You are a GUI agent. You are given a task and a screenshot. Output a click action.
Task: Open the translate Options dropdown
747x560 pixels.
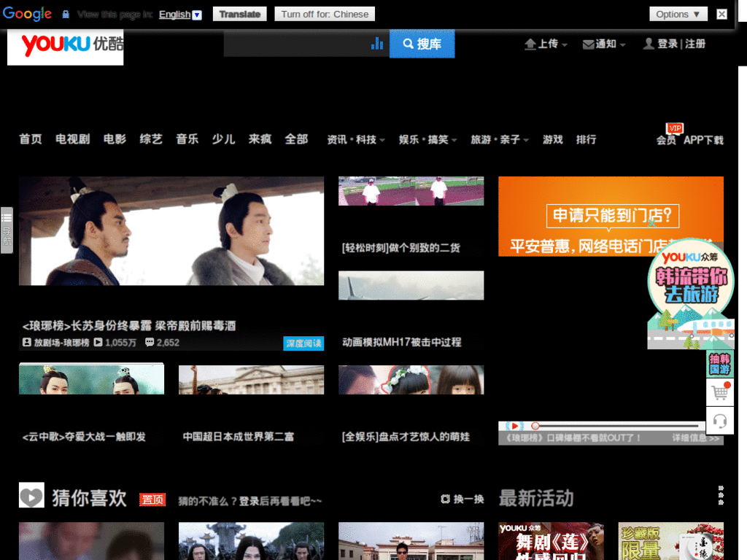pyautogui.click(x=678, y=14)
